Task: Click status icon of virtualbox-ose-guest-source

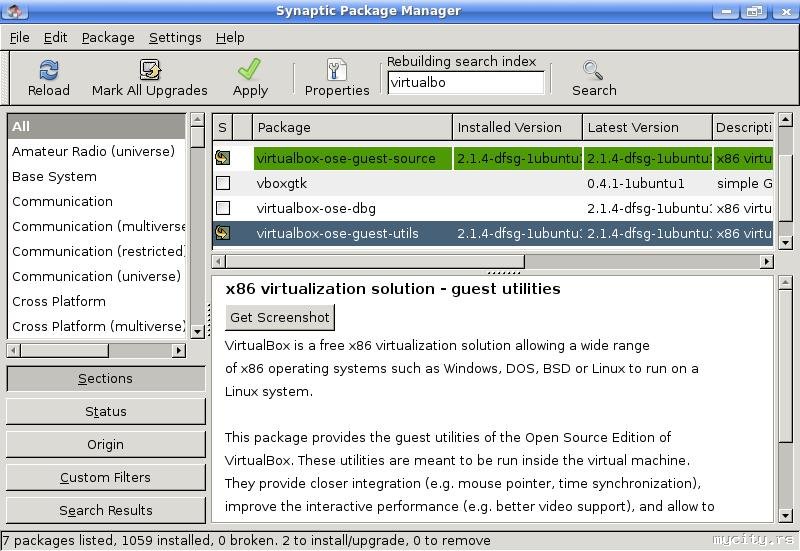Action: coord(222,158)
